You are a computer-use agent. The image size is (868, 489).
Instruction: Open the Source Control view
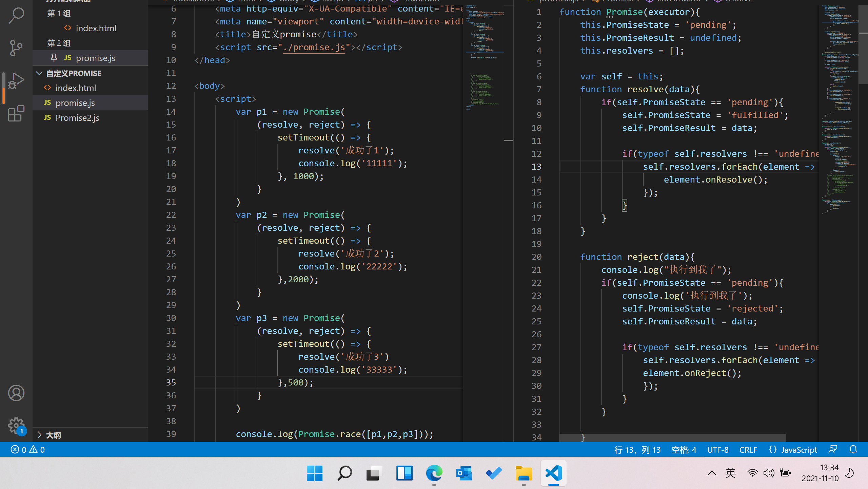click(x=16, y=48)
